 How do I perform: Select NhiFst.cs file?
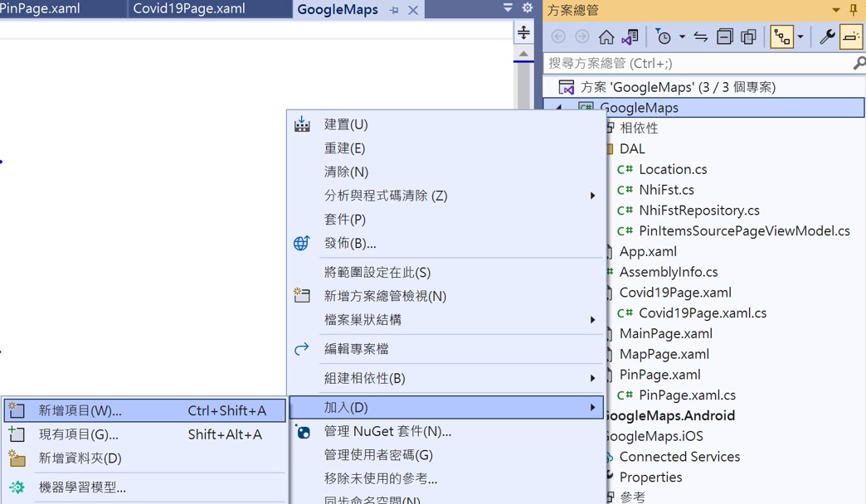[x=666, y=190]
